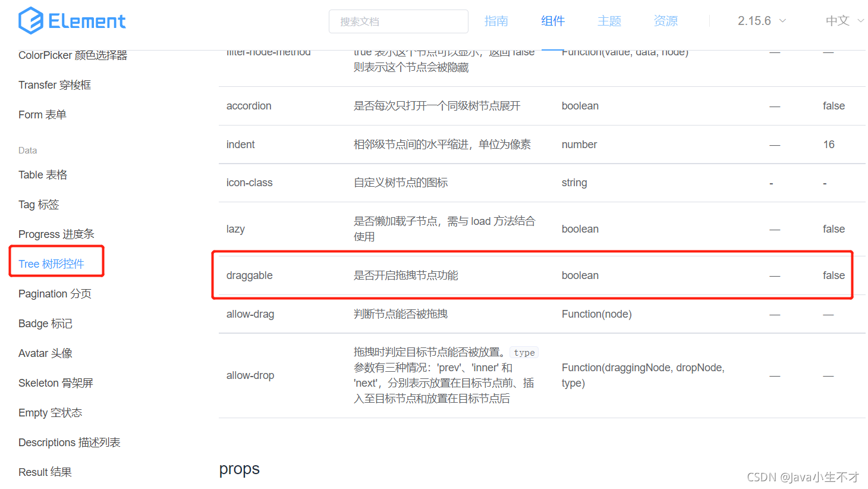Open Progress 进度条 in sidebar
This screenshot has height=489, width=868.
56,234
